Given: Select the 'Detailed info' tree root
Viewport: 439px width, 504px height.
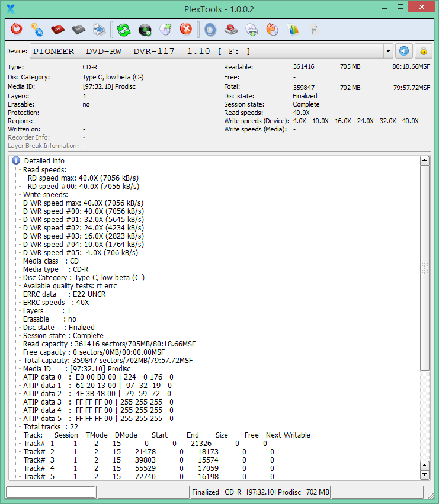Looking at the screenshot, I should click(x=44, y=160).
